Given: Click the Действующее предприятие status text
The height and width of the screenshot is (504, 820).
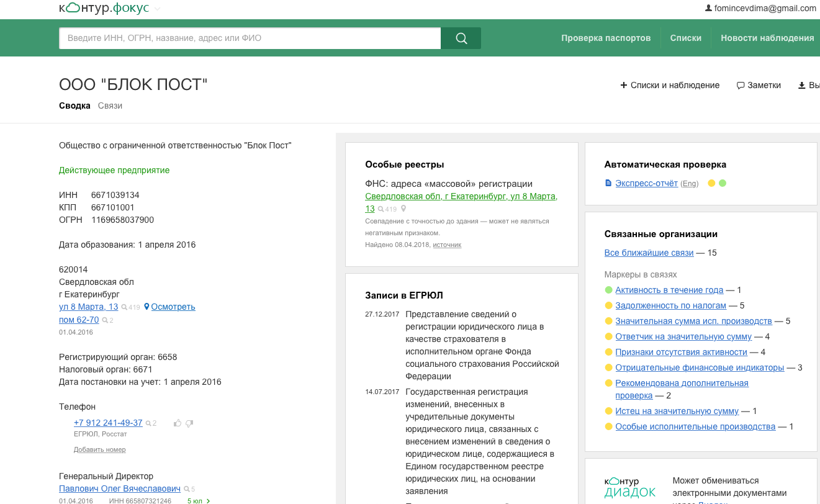Looking at the screenshot, I should pyautogui.click(x=114, y=170).
